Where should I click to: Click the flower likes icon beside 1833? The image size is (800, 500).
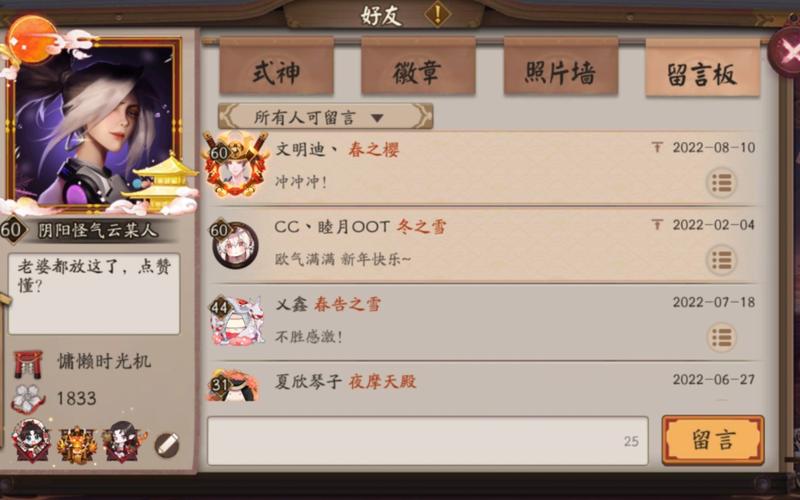[28, 398]
